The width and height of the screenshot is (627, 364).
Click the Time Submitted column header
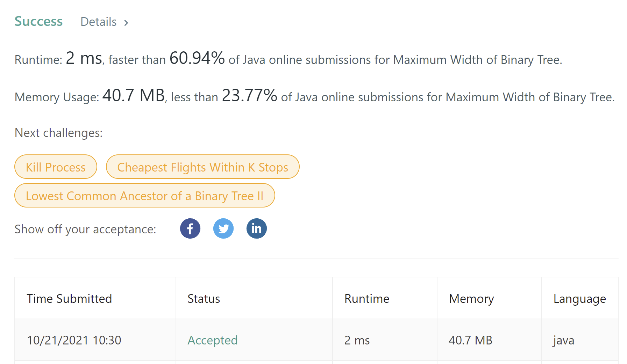click(x=69, y=299)
